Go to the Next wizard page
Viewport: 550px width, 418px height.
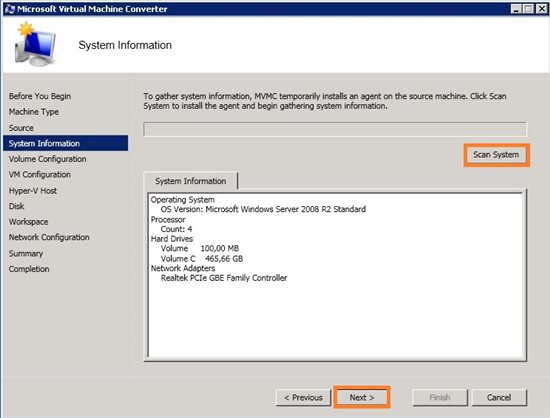point(362,397)
